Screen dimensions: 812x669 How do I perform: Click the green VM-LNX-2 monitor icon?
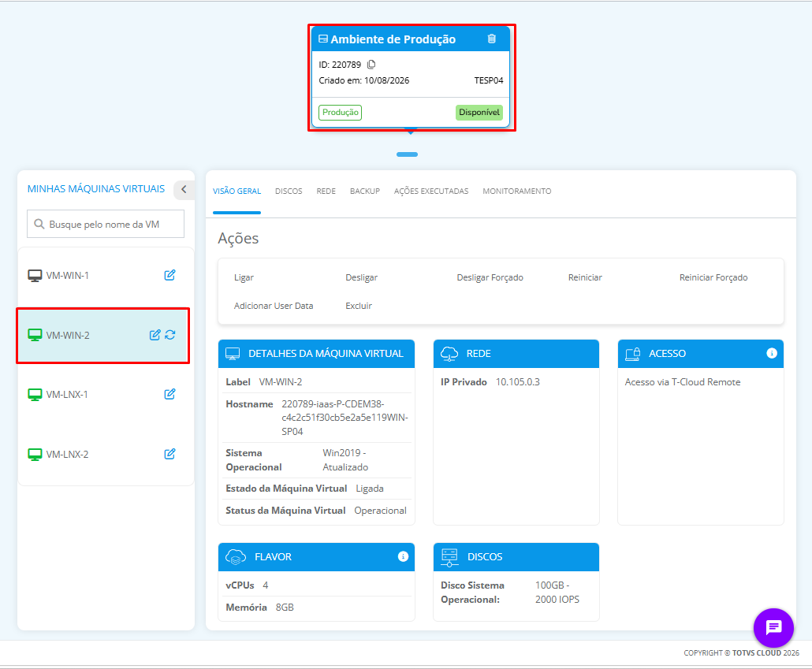(x=35, y=455)
